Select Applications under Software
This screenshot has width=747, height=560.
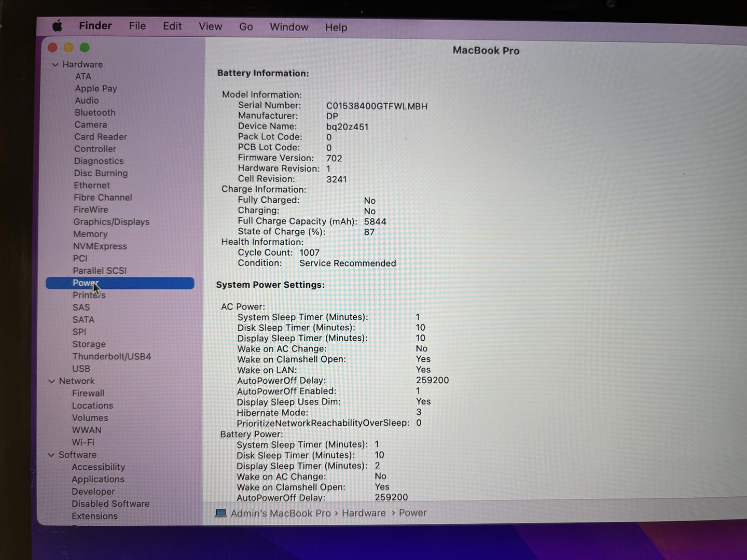click(x=98, y=479)
